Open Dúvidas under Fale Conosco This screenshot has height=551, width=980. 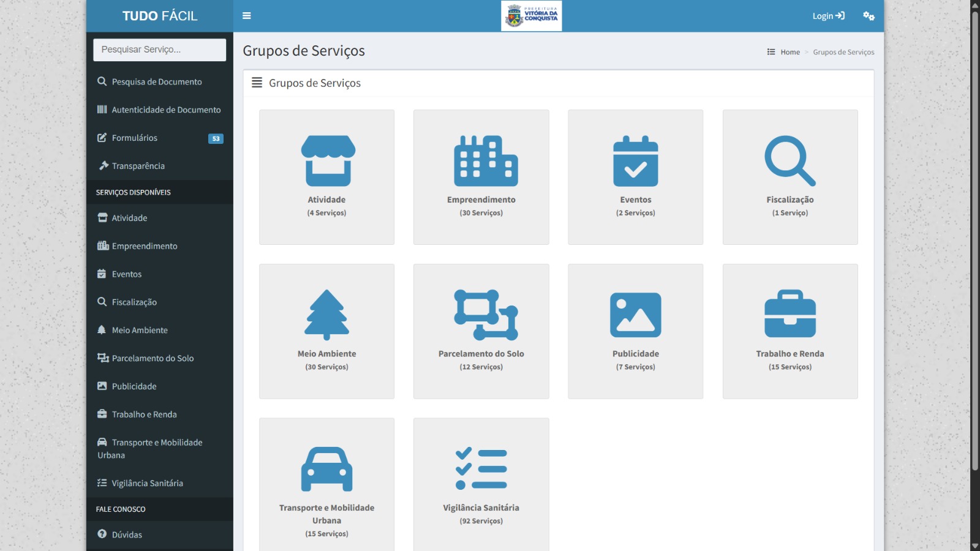[127, 534]
